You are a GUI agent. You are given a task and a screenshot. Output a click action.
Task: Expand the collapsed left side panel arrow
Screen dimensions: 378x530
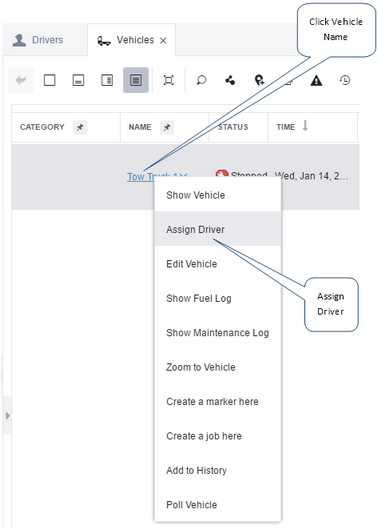(x=7, y=415)
